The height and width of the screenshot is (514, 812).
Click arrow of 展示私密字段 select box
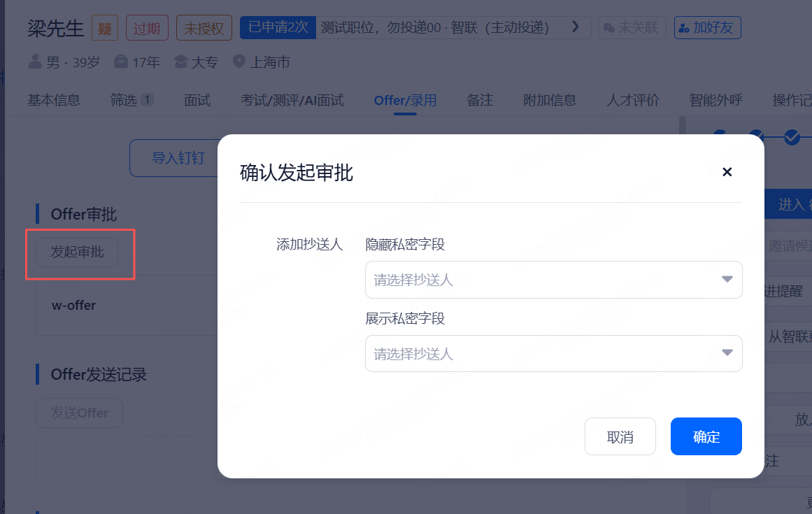tap(727, 353)
